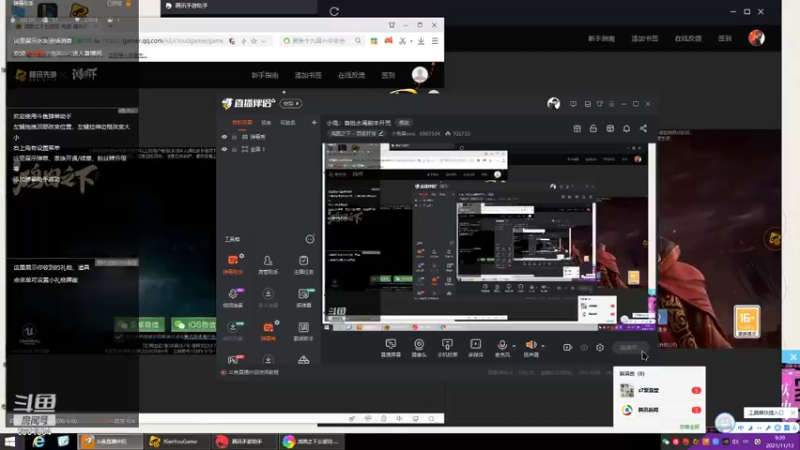Hide the 弹幕秀 source layer
Image resolution: width=800 pixels, height=450 pixels.
click(x=224, y=137)
